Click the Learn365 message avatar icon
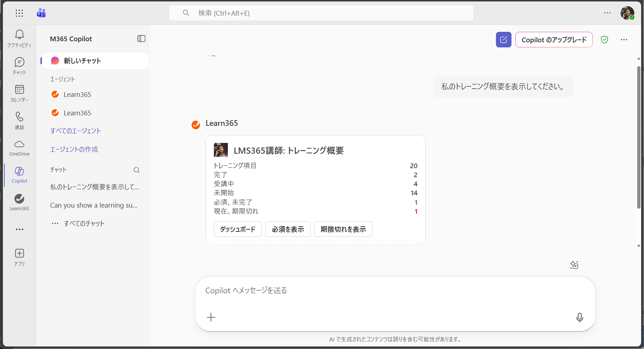The image size is (644, 349). (x=196, y=125)
